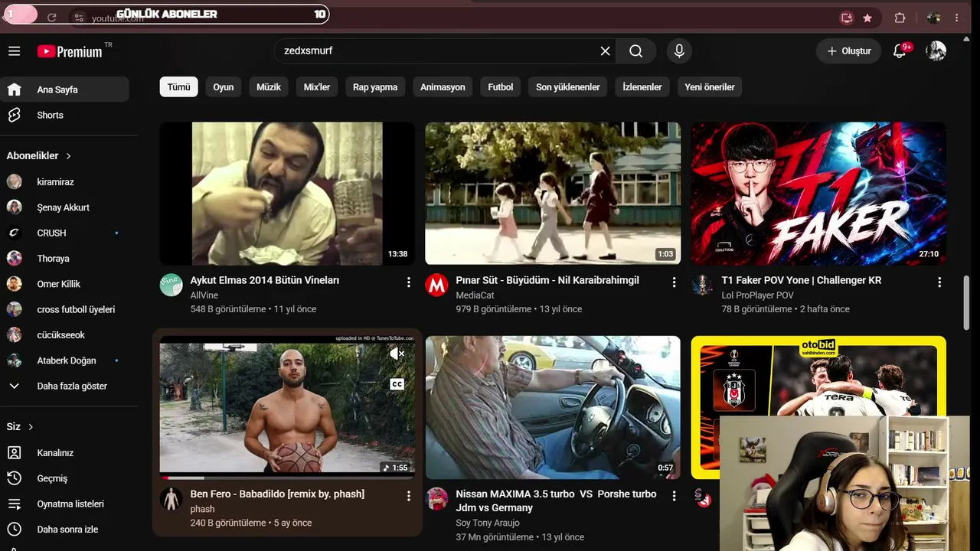Select the İzlenenler filter chip
The width and height of the screenshot is (980, 551).
point(642,87)
